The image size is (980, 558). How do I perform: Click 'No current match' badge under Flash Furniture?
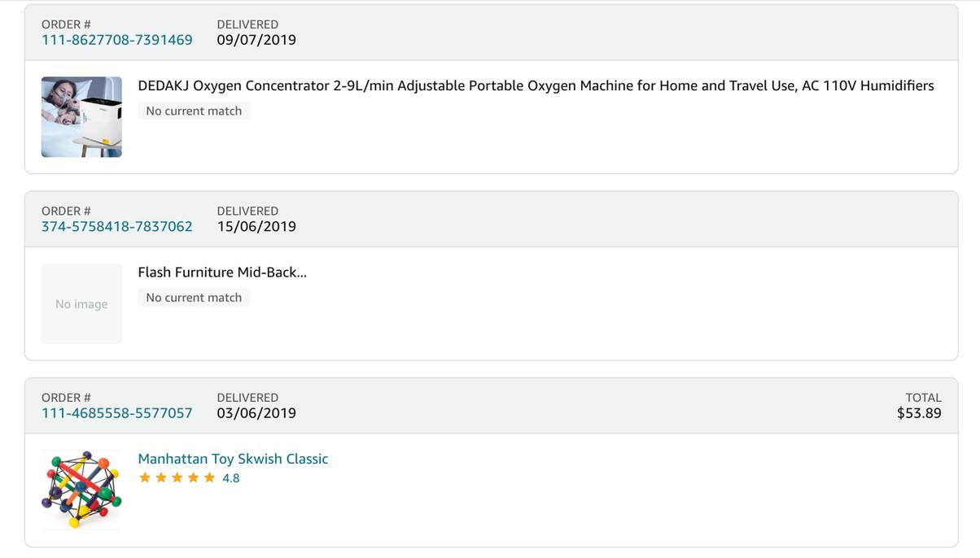pos(194,298)
